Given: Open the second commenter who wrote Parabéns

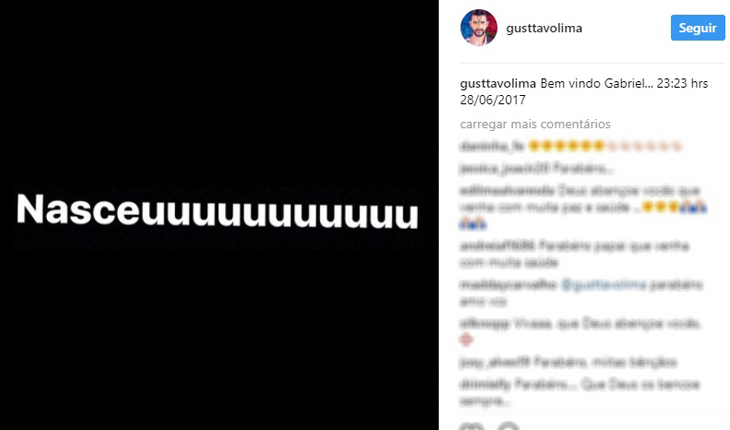Looking at the screenshot, I should click(504, 168).
